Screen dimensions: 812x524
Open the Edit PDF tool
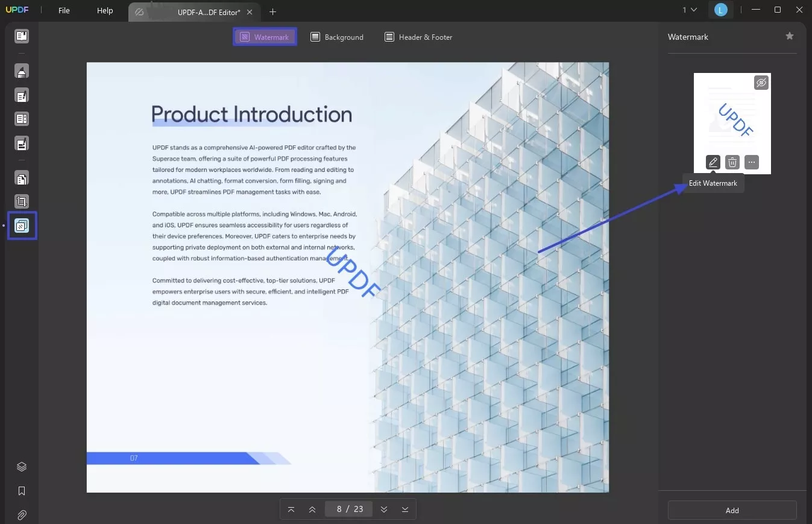coord(22,95)
